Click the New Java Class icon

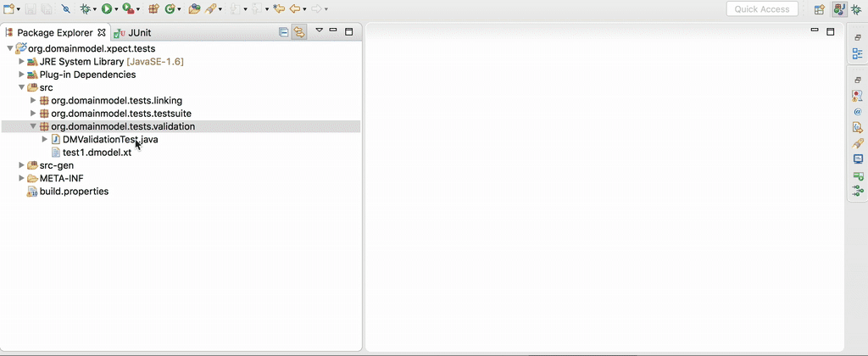click(170, 8)
